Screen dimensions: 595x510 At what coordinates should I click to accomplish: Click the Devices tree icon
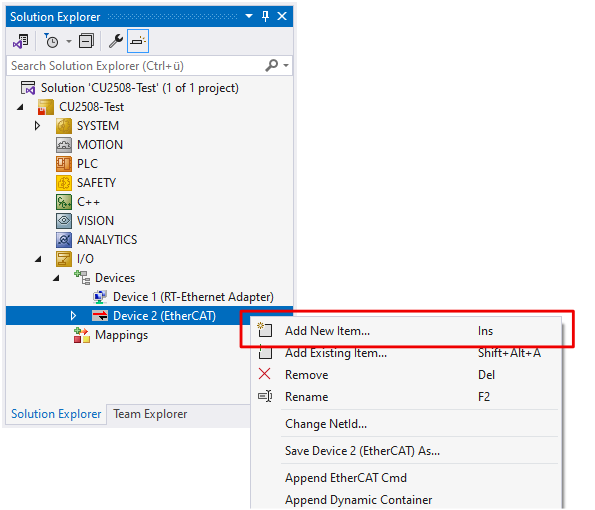pos(82,278)
